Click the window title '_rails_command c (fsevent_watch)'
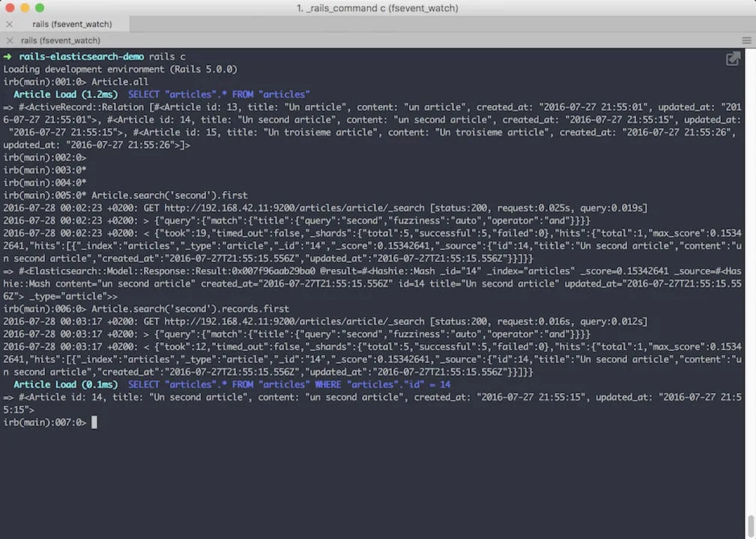The width and height of the screenshot is (756, 539). (378, 8)
